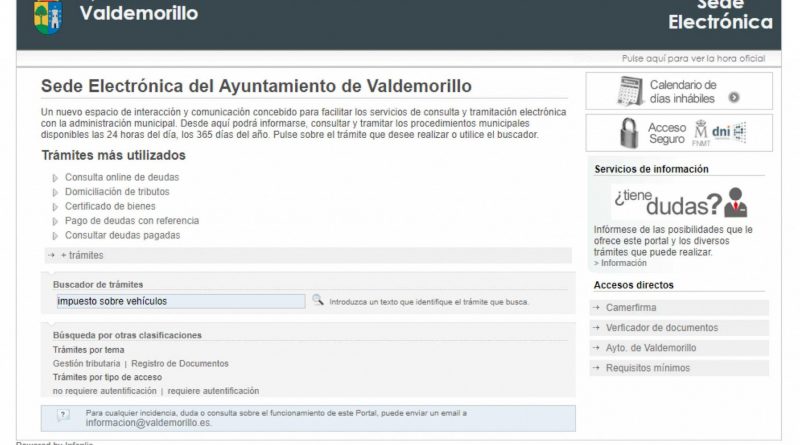Filter by Registro de Documentos
This screenshot has width=800, height=445.
click(x=180, y=364)
